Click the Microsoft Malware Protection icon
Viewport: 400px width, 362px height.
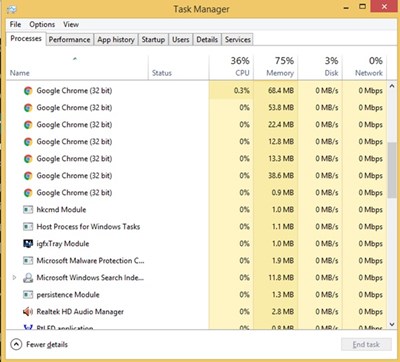coord(28,261)
